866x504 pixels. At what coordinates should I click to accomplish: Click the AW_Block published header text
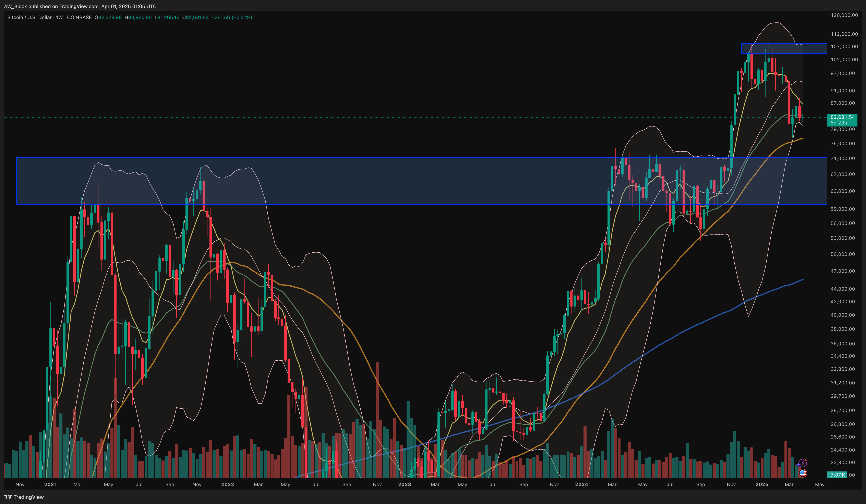click(x=80, y=6)
